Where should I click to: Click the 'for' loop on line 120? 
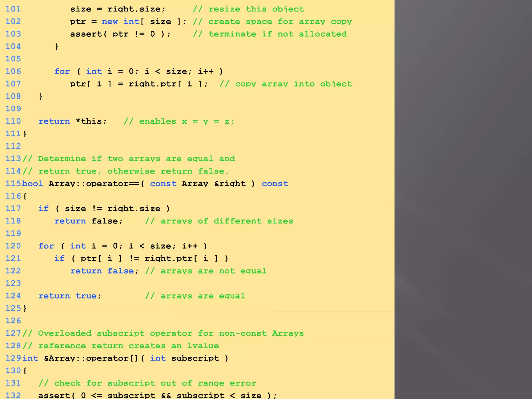123,246
